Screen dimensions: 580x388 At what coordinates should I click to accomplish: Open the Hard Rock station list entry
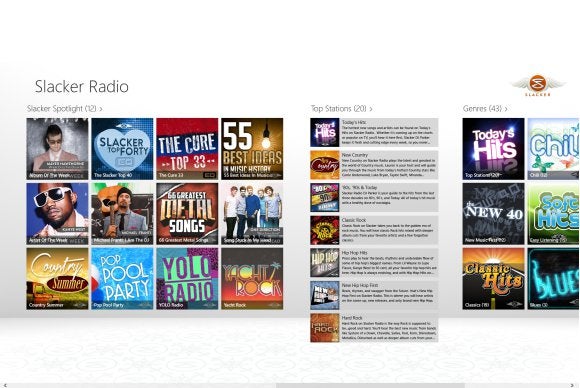[374, 328]
